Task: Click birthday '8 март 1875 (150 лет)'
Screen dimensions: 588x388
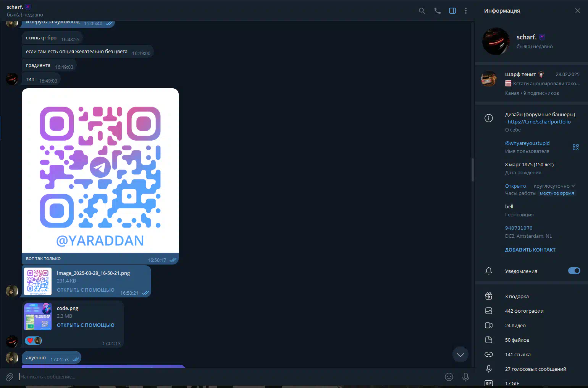Action: [529, 165]
